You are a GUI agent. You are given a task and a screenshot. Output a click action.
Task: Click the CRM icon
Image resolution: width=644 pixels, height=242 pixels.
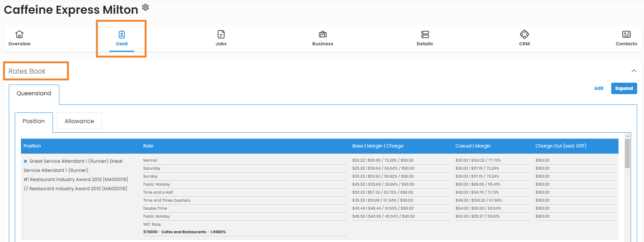(524, 34)
